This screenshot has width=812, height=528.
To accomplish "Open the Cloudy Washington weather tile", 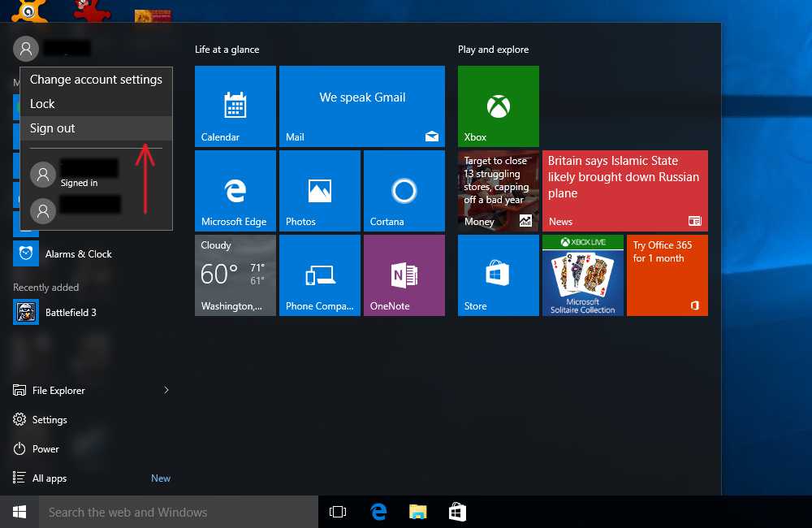I will (x=235, y=275).
